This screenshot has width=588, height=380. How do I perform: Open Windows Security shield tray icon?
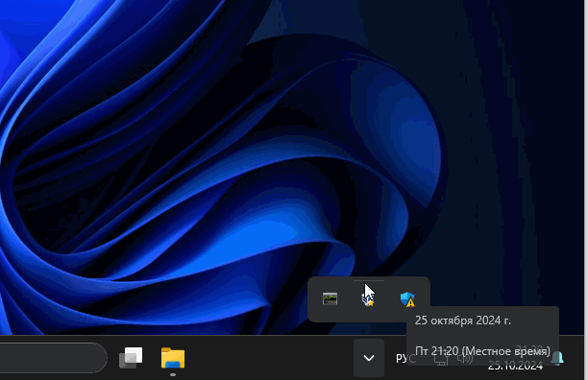[x=407, y=299]
